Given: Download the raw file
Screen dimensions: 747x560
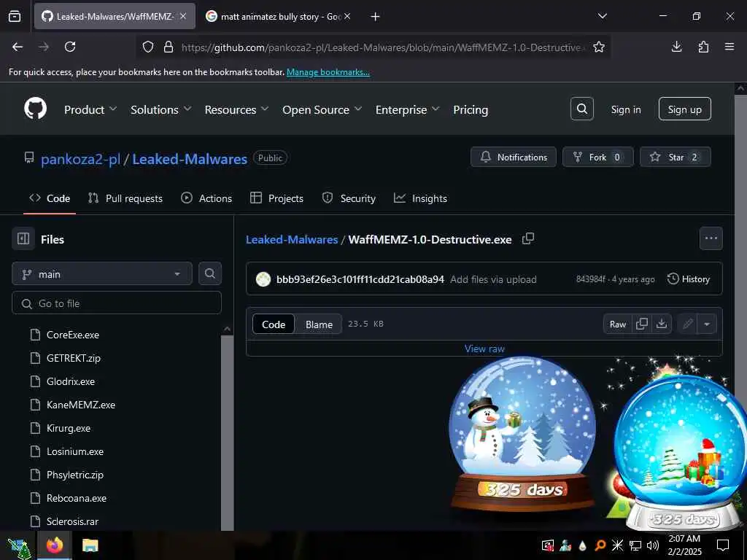Looking at the screenshot, I should tap(662, 324).
